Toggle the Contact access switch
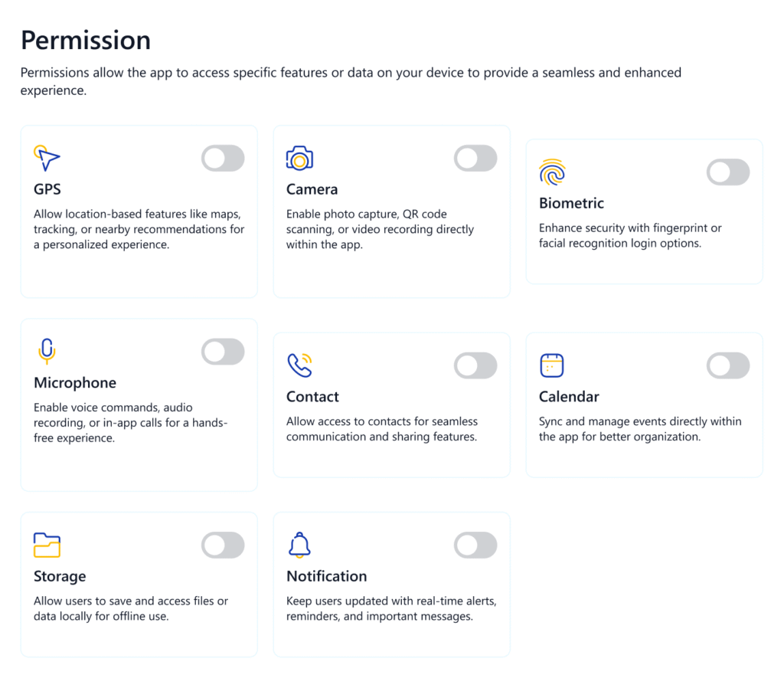This screenshot has height=678, width=784. coord(475,365)
